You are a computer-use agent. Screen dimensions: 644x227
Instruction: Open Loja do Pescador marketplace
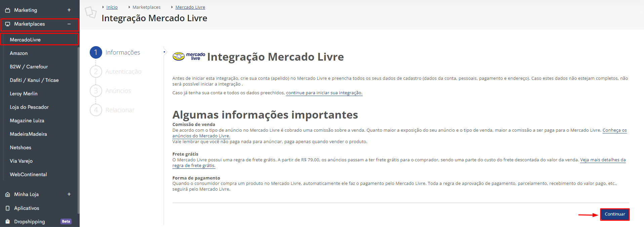(29, 107)
